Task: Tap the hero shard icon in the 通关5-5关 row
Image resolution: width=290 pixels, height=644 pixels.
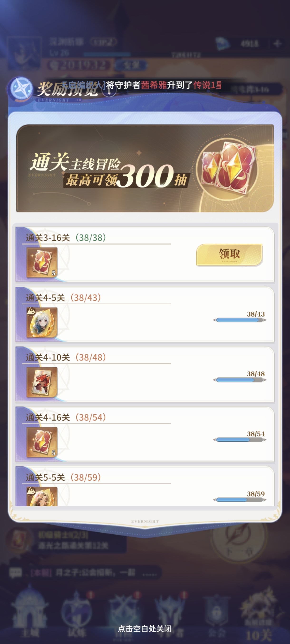Action: click(42, 497)
